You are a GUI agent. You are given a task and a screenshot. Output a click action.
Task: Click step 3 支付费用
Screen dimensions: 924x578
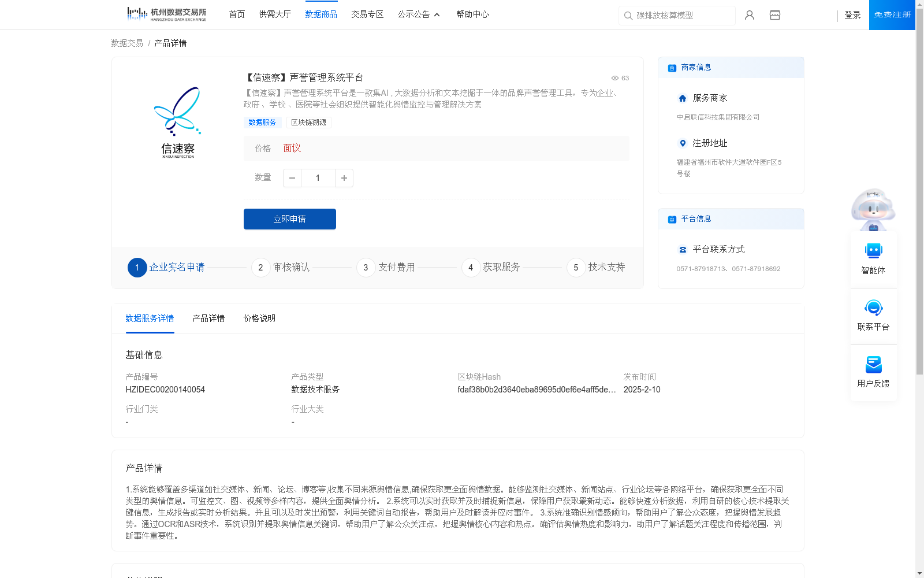point(386,268)
